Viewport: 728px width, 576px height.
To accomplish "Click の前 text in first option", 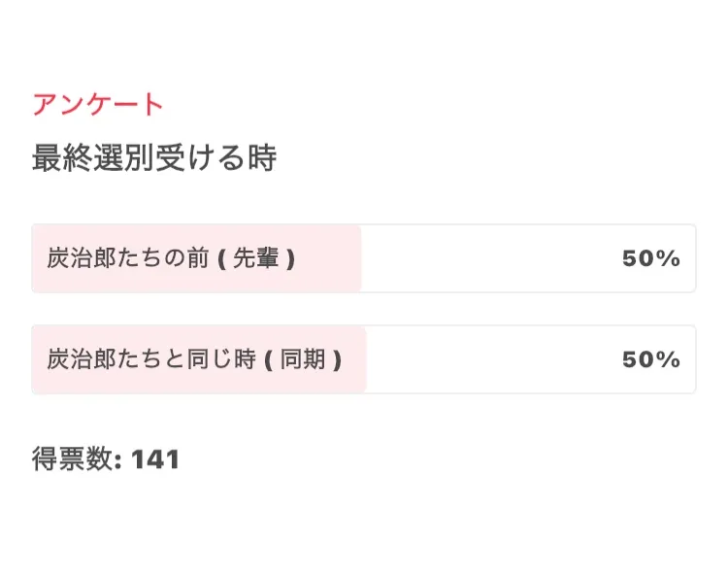I will (186, 257).
